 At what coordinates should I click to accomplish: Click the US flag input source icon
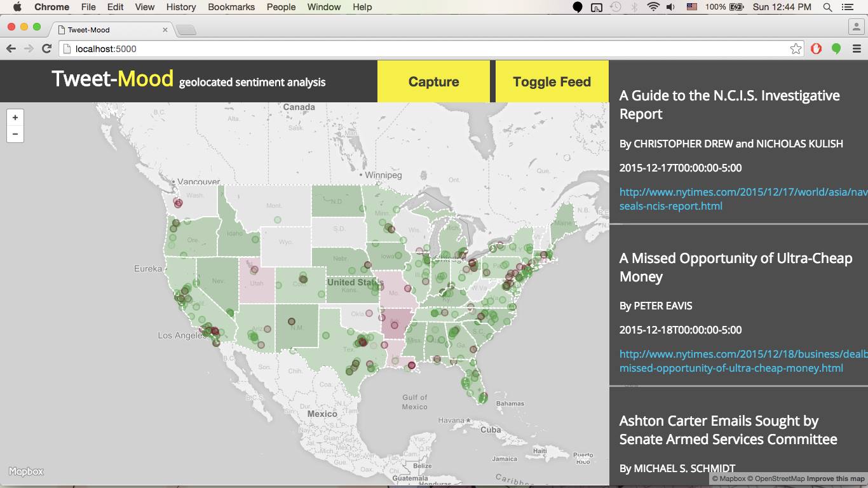[692, 7]
